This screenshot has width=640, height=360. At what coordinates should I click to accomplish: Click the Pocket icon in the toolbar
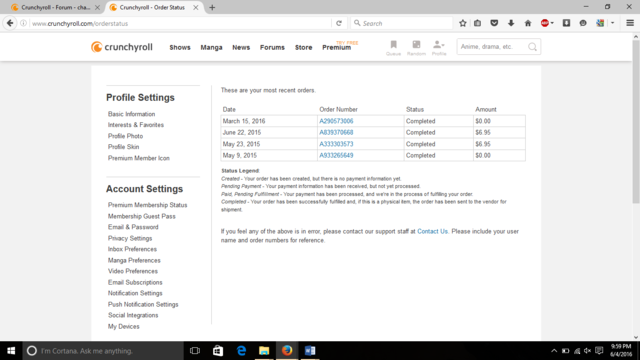(x=494, y=23)
